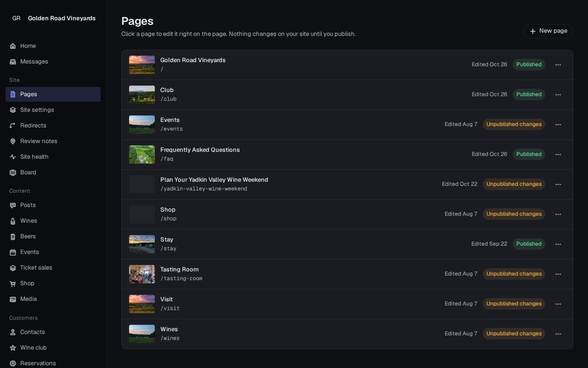Click the Review notes pin icon
Image resolution: width=588 pixels, height=368 pixels.
click(13, 141)
